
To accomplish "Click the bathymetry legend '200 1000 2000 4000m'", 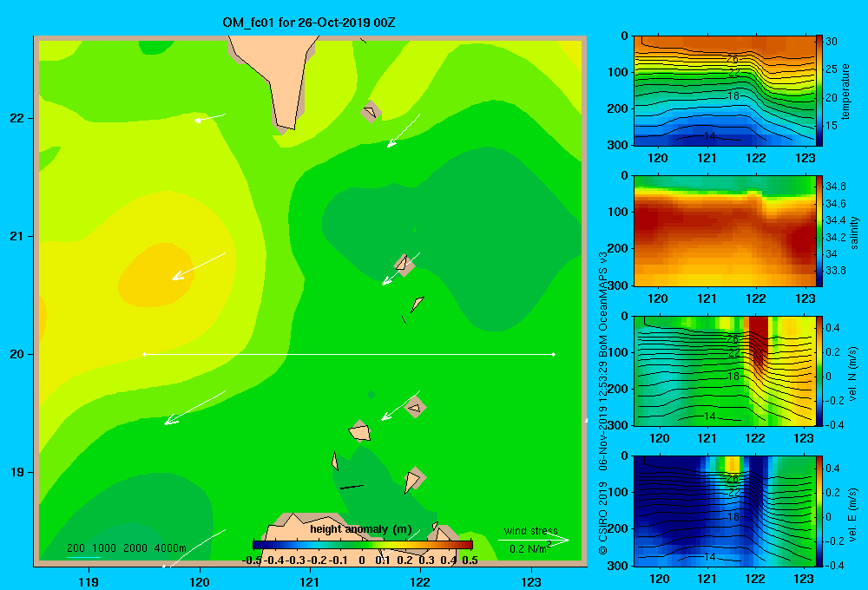I will coord(127,548).
